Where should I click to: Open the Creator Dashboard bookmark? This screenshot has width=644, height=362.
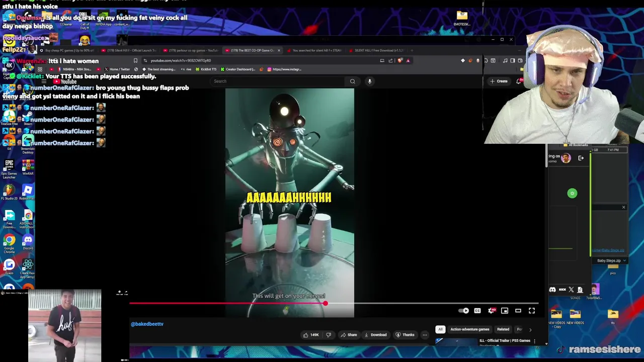pos(239,69)
